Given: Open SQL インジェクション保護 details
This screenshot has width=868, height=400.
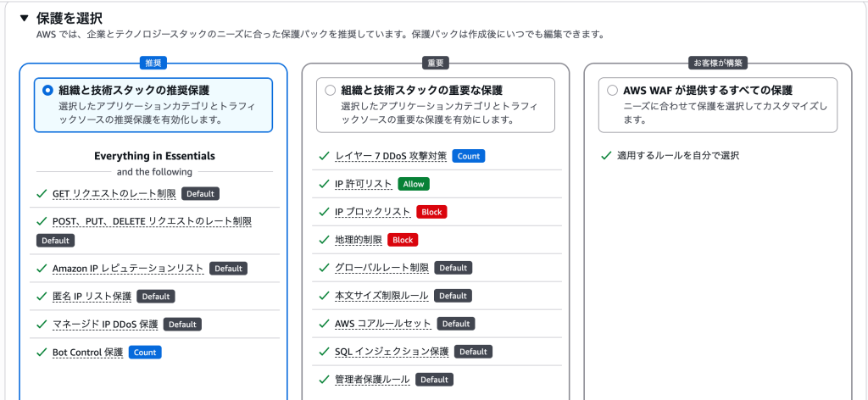Looking at the screenshot, I should pos(392,352).
